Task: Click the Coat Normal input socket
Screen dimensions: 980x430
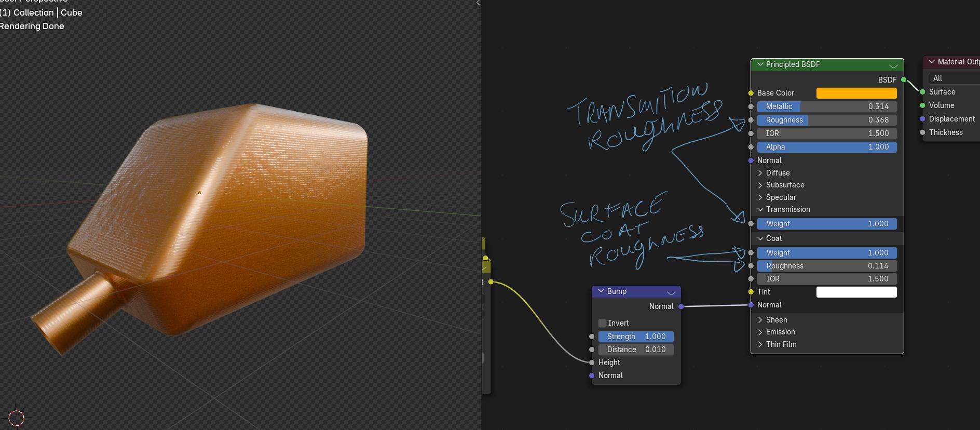Action: (751, 305)
